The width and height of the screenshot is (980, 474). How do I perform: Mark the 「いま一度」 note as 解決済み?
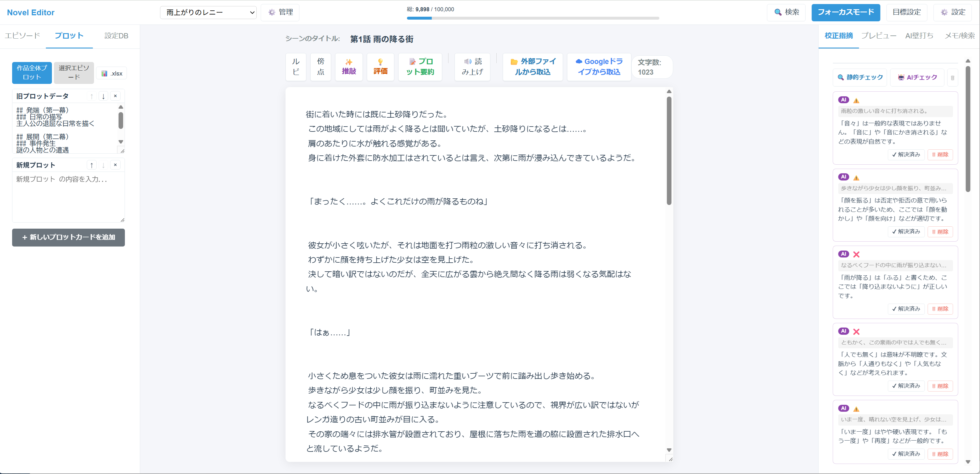[x=906, y=454]
